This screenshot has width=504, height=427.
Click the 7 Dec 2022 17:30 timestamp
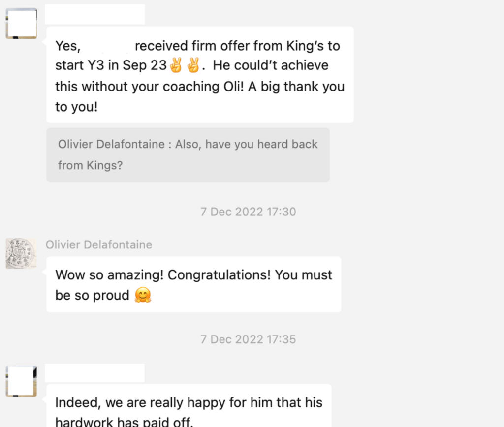[248, 212]
